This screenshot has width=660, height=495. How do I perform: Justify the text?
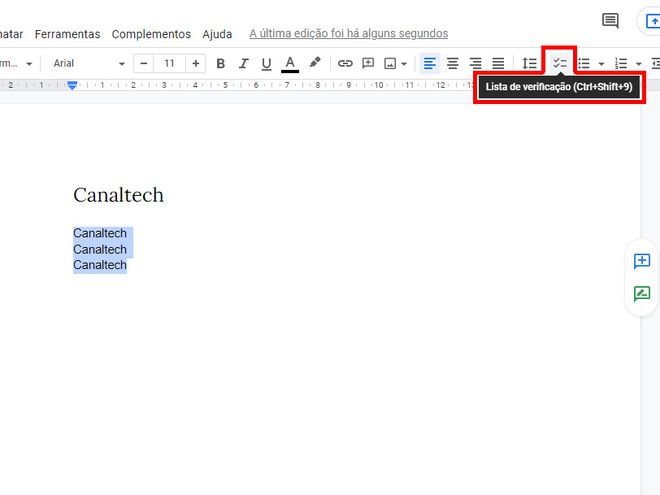498,64
